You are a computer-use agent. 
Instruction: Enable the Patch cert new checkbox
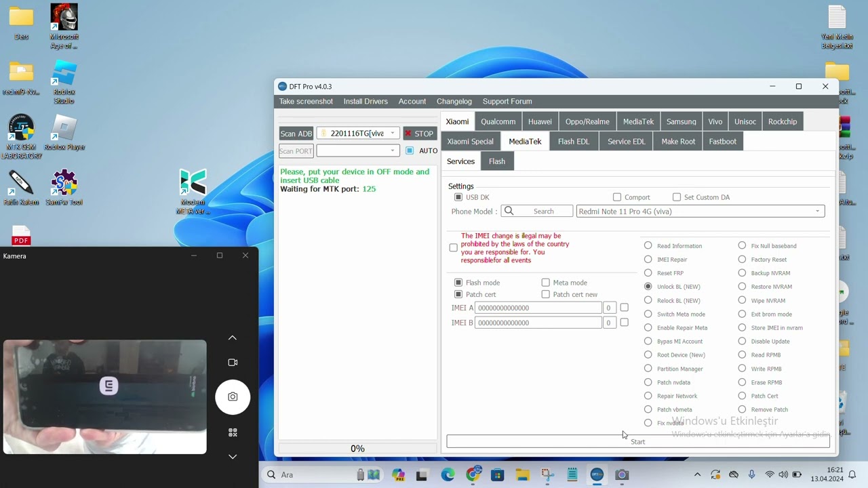tap(546, 295)
